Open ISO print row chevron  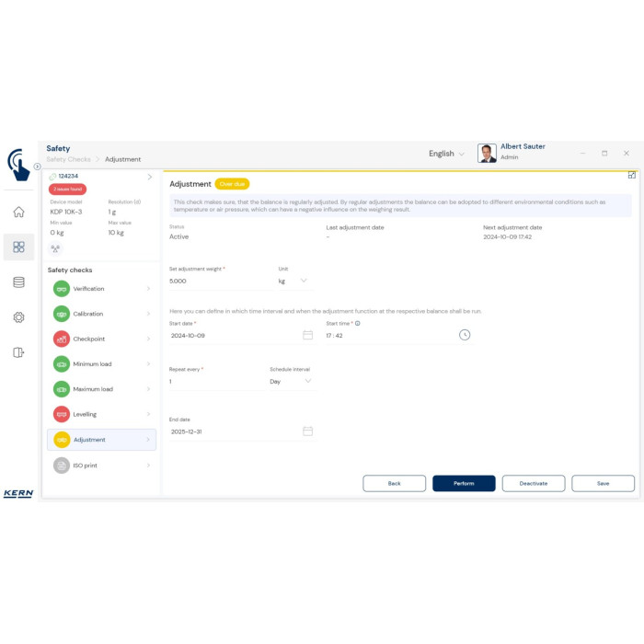[x=148, y=466]
